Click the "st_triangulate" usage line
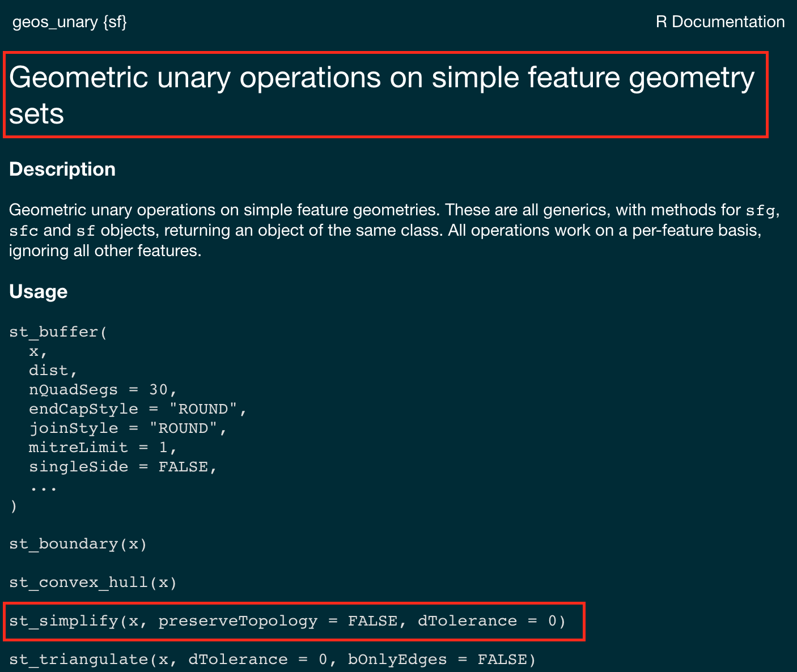797x672 pixels. coord(272,660)
